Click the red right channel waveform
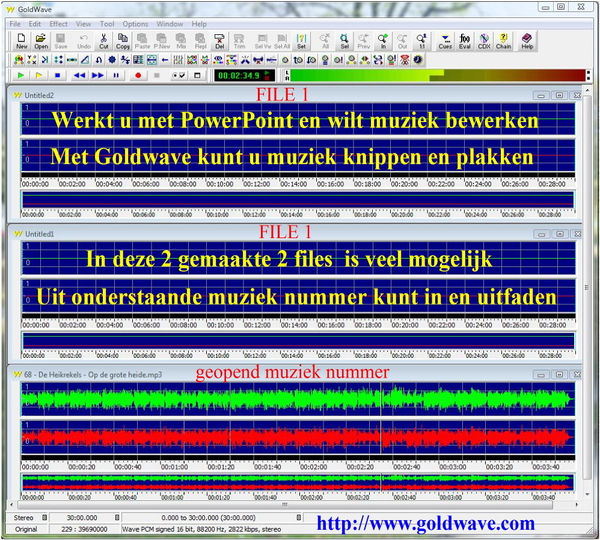The image size is (600, 540). click(298, 437)
